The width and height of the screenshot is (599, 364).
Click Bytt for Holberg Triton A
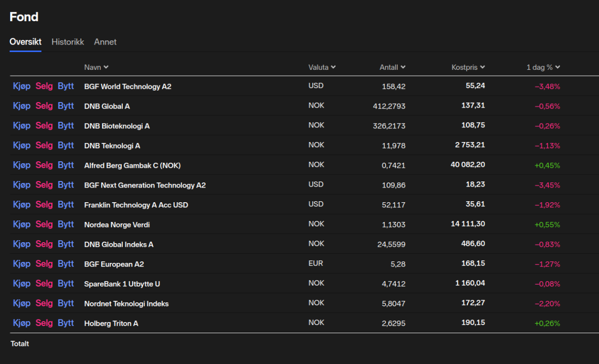pyautogui.click(x=66, y=323)
